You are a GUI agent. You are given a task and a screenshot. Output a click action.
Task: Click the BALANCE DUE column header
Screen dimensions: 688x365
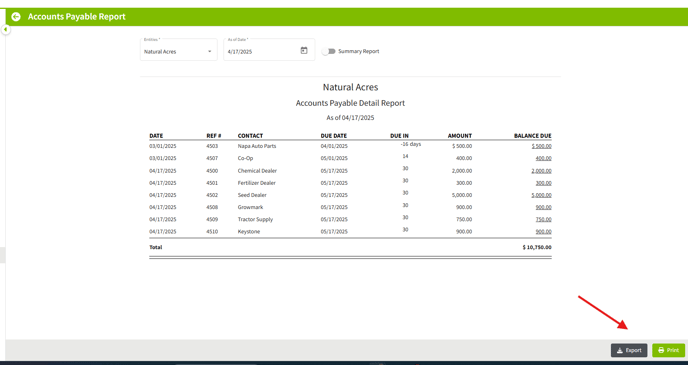pyautogui.click(x=533, y=136)
